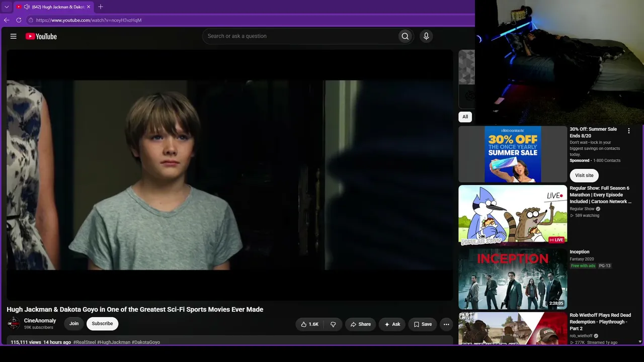Screen dimensions: 644x362
Task: Open the CineAnomaly channel avatar
Action: [x=14, y=323]
